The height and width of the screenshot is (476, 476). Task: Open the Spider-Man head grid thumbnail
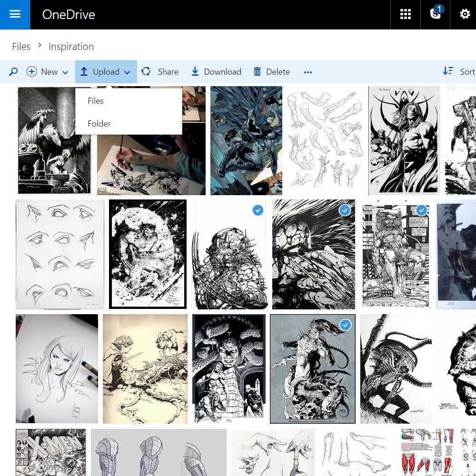pyautogui.click(x=159, y=452)
